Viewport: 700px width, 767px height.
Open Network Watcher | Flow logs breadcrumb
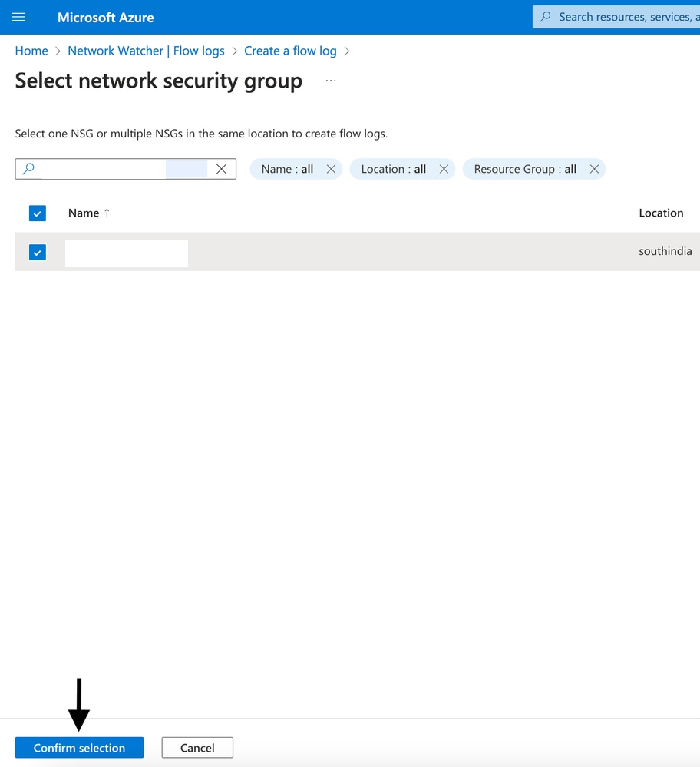[x=146, y=51]
